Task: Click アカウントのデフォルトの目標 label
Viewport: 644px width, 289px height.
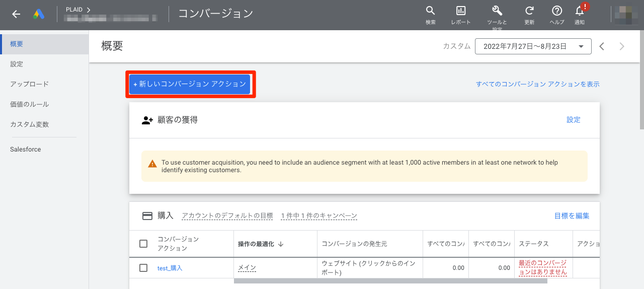Action: click(x=227, y=215)
